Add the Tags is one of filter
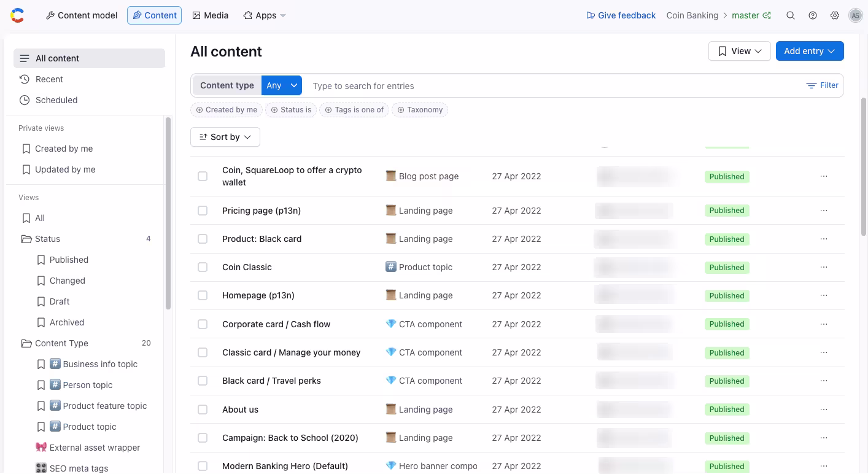 tap(354, 110)
